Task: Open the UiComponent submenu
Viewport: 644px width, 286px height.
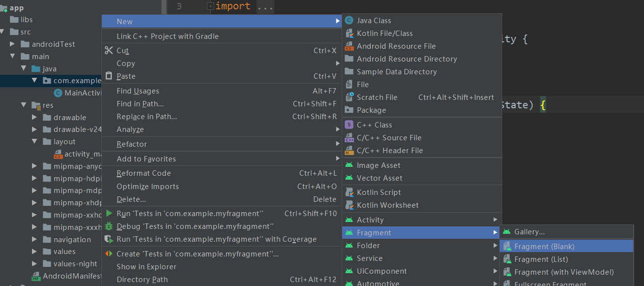Action: click(422, 271)
